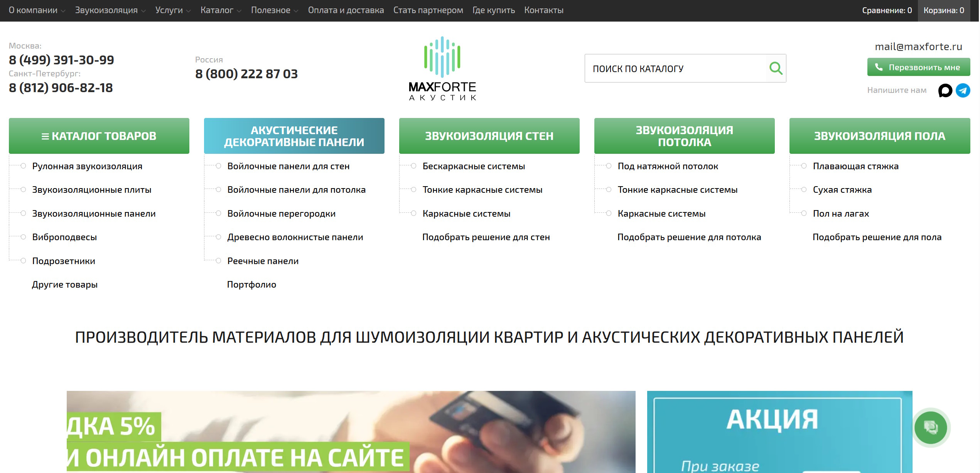This screenshot has height=473, width=980.
Task: Select Бескаркасные системы for walls
Action: [x=474, y=166]
